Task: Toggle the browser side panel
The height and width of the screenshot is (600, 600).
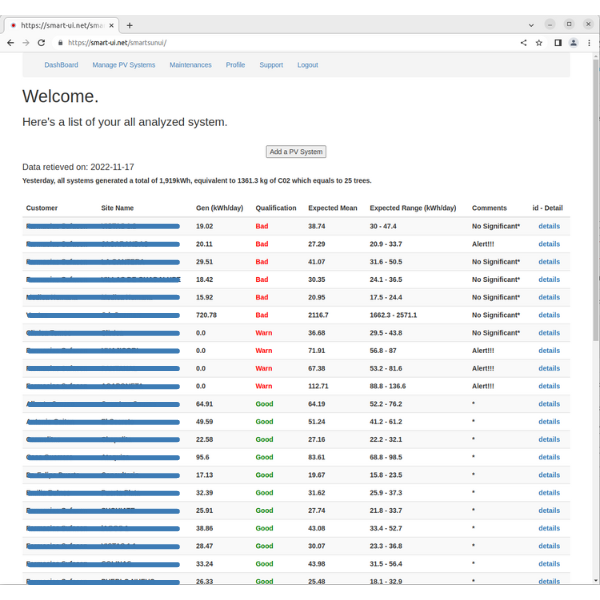Action: pyautogui.click(x=558, y=43)
